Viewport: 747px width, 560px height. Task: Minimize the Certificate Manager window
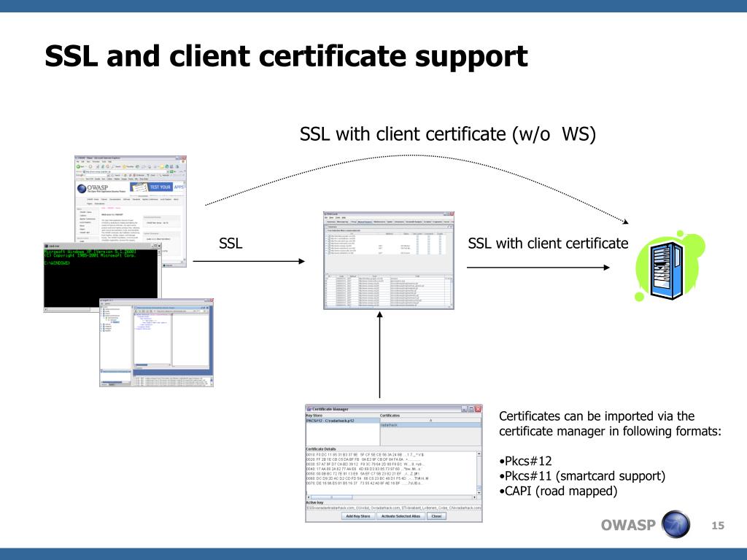[465, 409]
